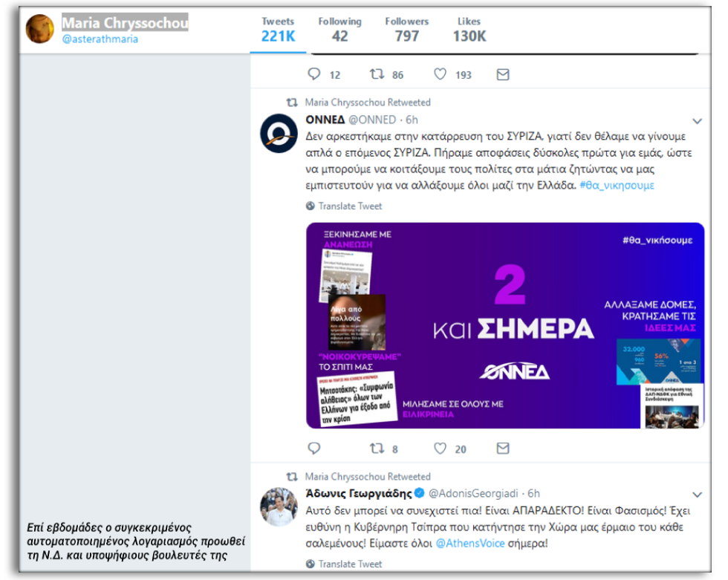Like the tweet with 193 likes
Screen dimensions: 728x580
tap(440, 74)
